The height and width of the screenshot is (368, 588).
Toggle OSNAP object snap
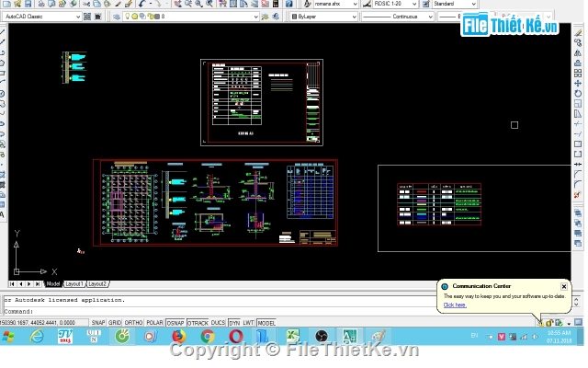175,323
